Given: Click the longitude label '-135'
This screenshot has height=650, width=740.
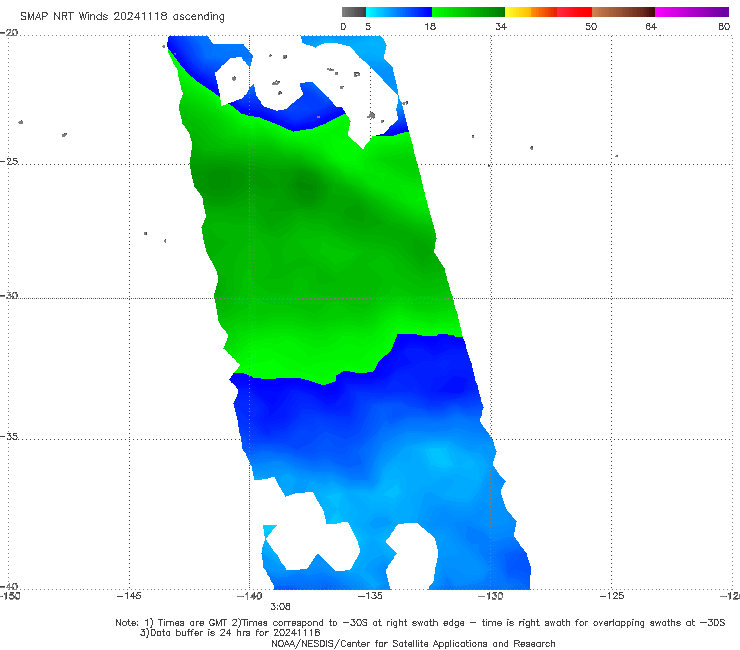Looking at the screenshot, I should (x=370, y=596).
